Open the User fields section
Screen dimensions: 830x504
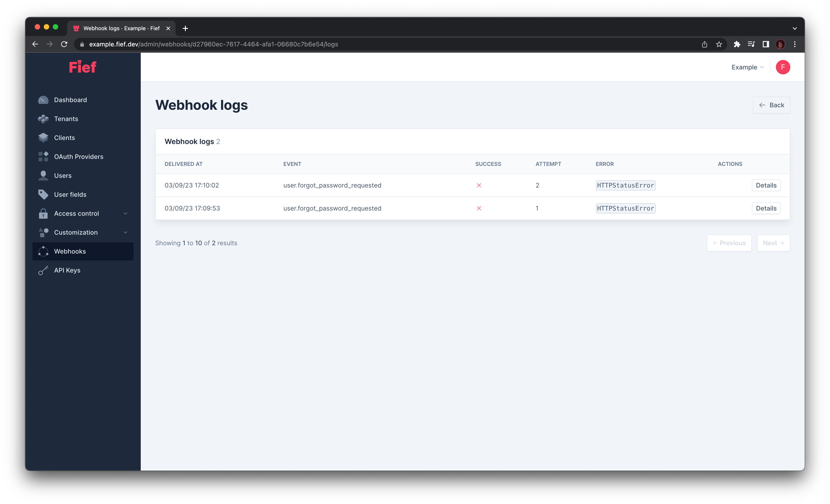tap(70, 194)
